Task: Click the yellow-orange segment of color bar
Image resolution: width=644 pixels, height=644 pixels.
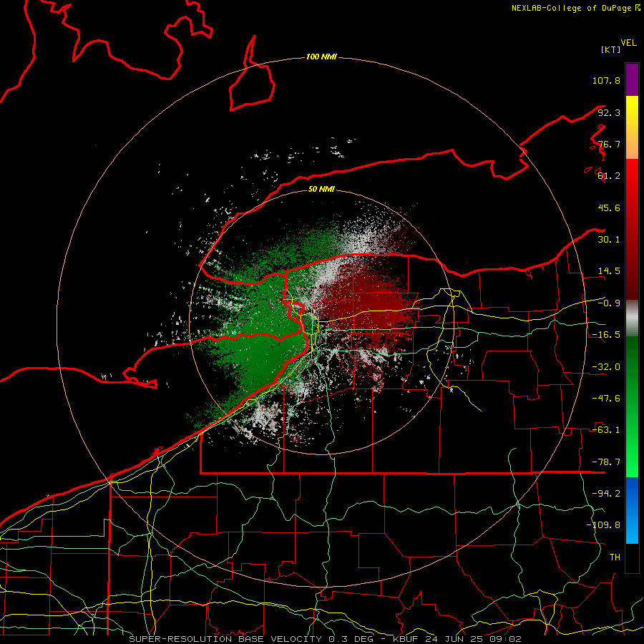Action: coord(632,127)
